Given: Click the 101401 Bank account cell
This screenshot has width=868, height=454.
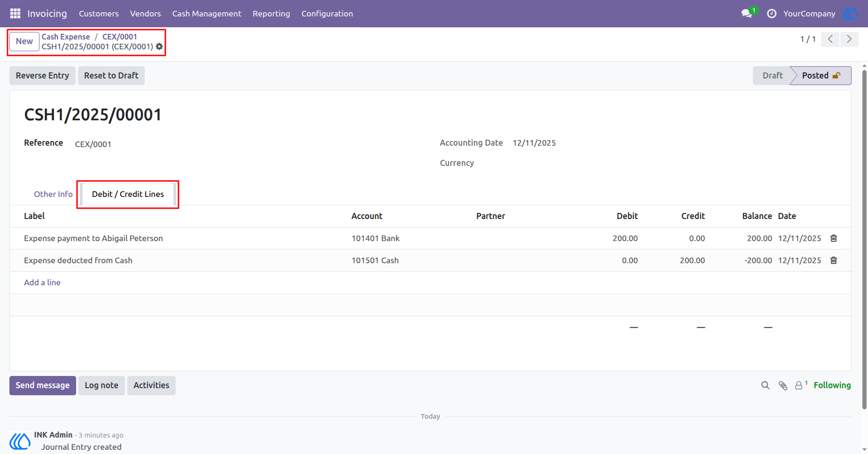Looking at the screenshot, I should (x=376, y=238).
